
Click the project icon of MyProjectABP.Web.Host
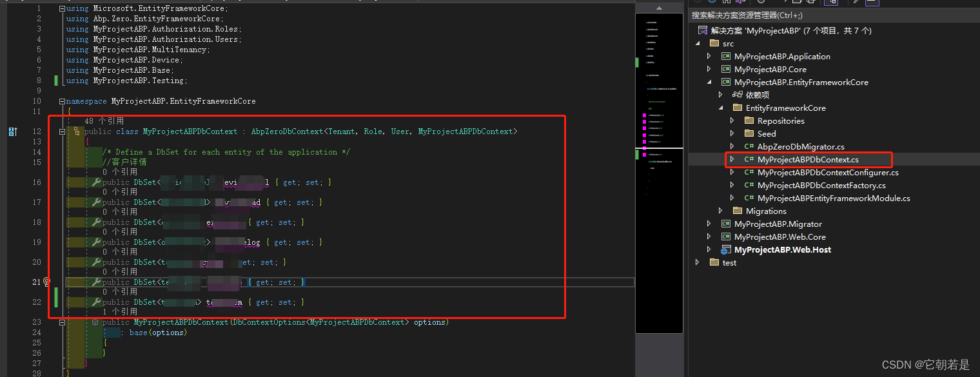pyautogui.click(x=725, y=249)
